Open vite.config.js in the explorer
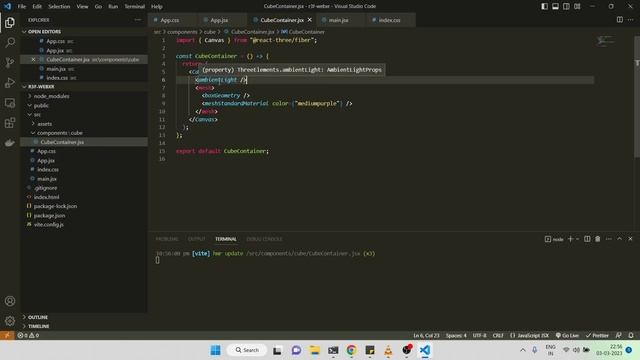Image resolution: width=640 pixels, height=360 pixels. click(x=49, y=224)
